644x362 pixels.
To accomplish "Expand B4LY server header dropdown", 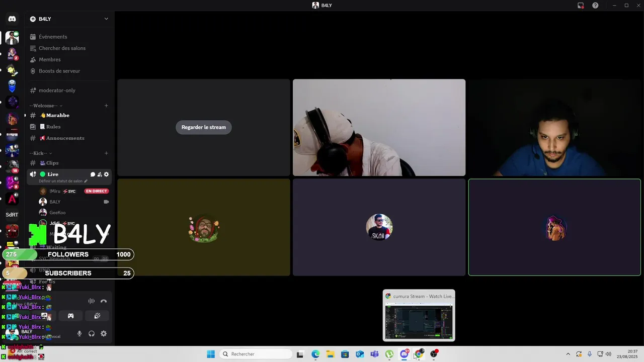I will [106, 19].
